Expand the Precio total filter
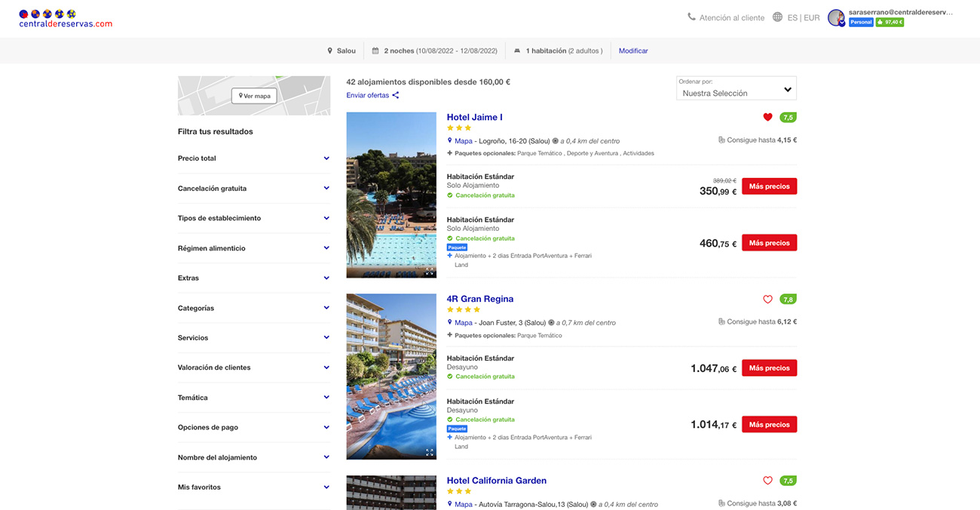980x510 pixels. (x=254, y=158)
